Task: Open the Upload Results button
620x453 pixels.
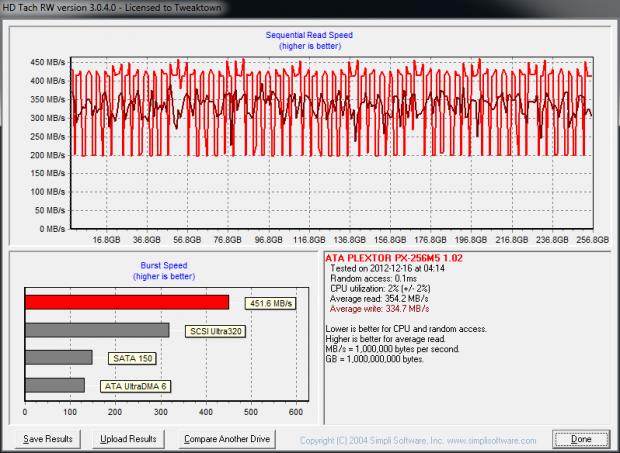Action: [x=128, y=439]
